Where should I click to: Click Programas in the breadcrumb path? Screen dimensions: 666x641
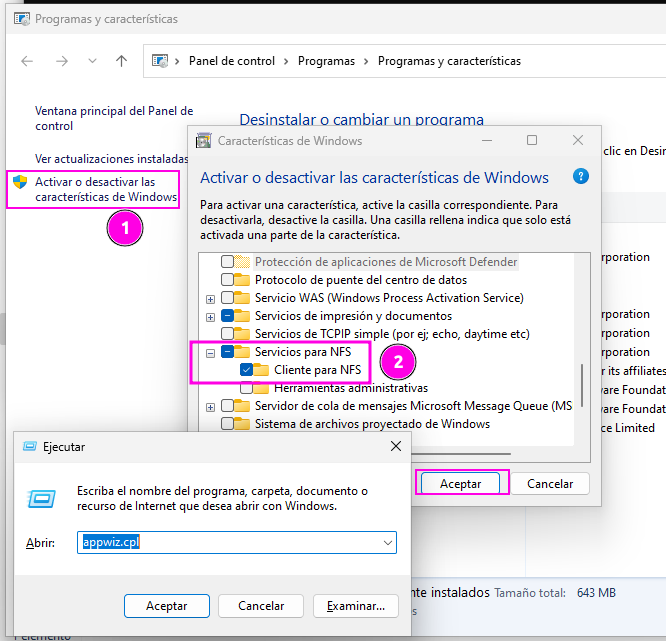(x=326, y=61)
